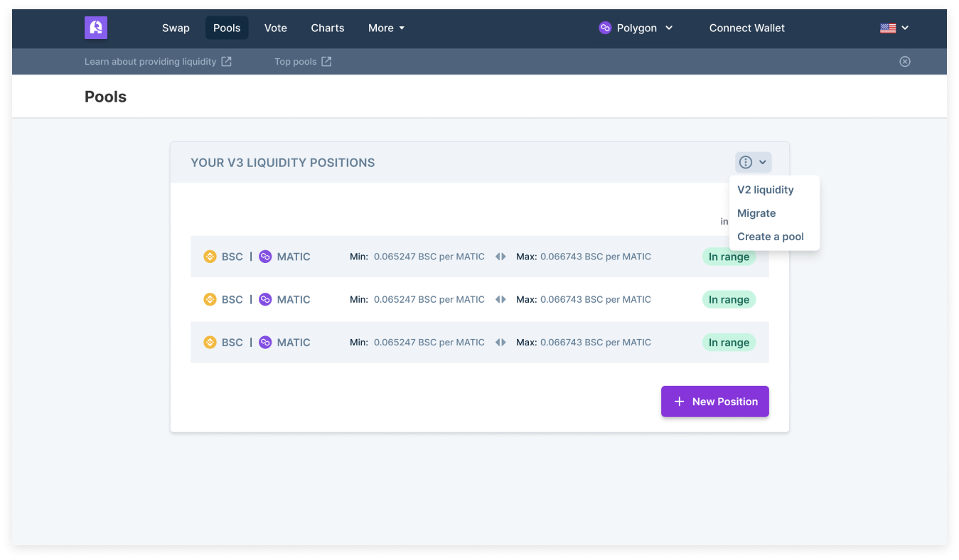Dismiss the info banner with circled X
Screen dimensions: 959x560
[x=905, y=61]
